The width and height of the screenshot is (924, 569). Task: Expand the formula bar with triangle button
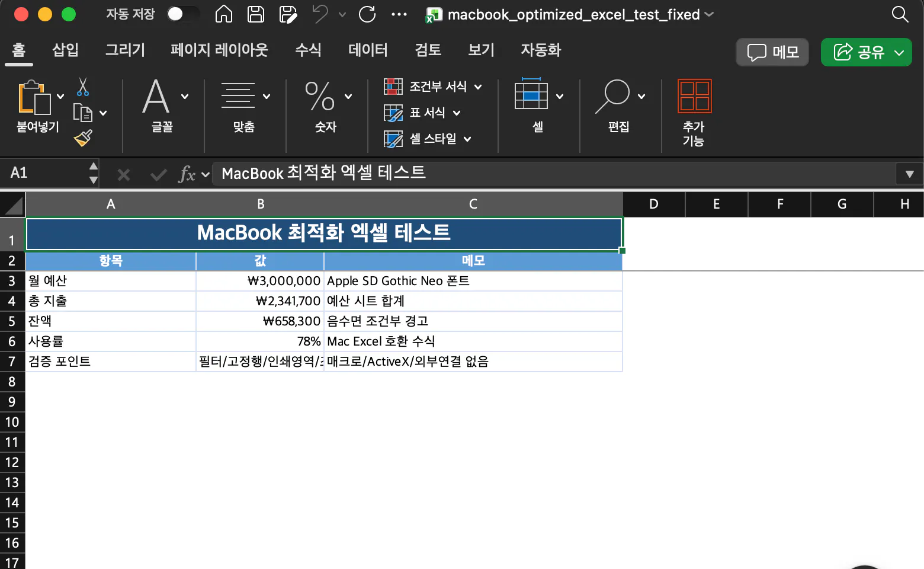coord(910,174)
